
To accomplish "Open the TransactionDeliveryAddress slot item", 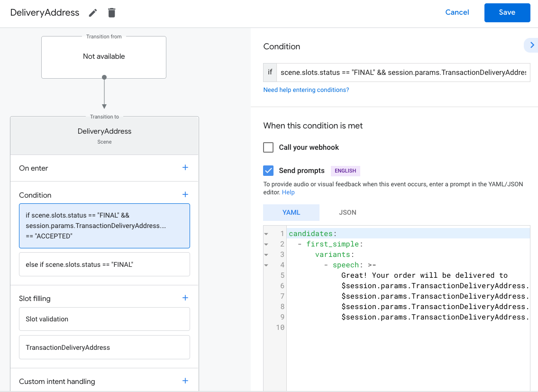I will coord(104,347).
